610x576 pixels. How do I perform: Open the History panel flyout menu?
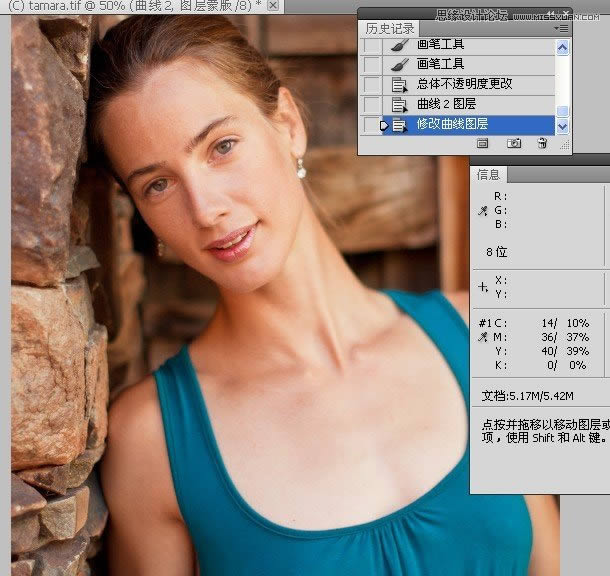562,29
